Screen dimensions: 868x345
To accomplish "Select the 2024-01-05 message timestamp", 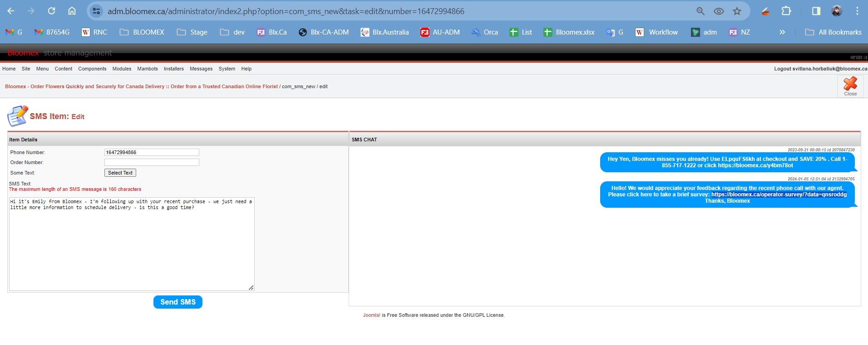I will [821, 179].
